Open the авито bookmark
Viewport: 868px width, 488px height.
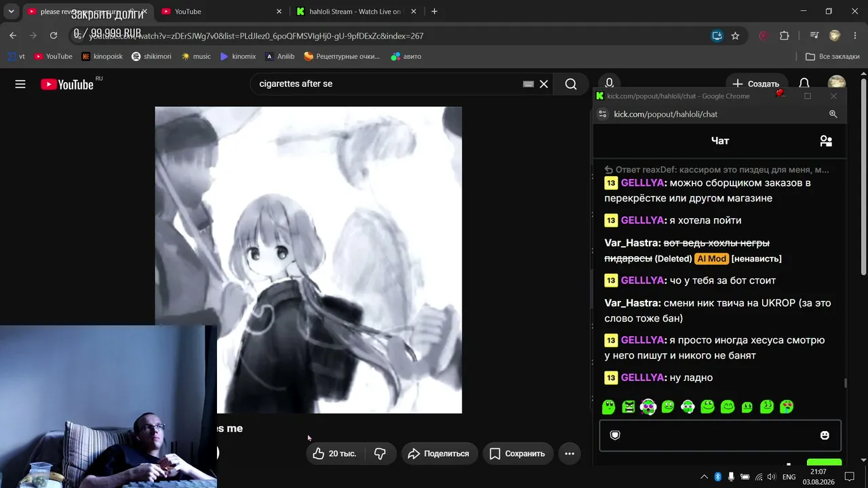point(406,56)
